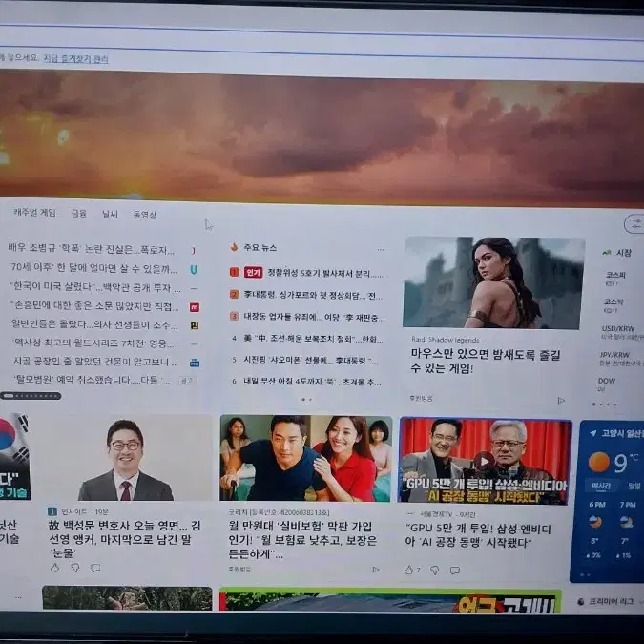Screen dimensions: 644x644
Task: Dislike the GPU 5만 개 투입 article
Action: pos(434,571)
